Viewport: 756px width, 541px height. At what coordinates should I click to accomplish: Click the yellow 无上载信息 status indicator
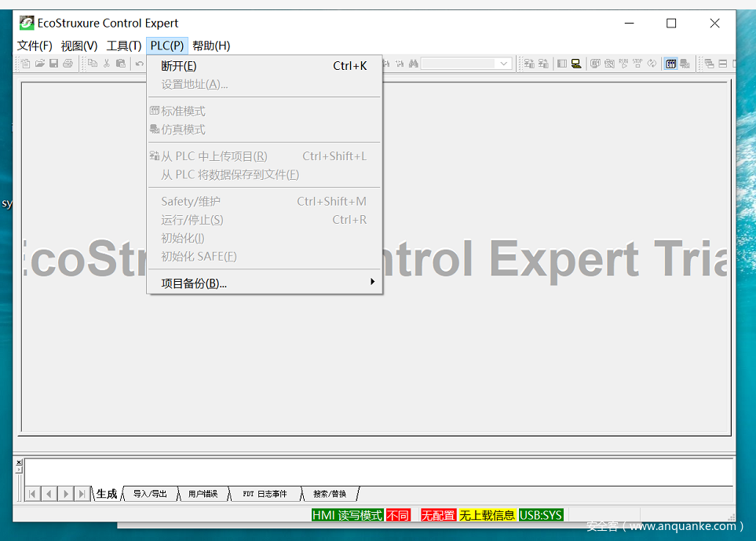point(487,515)
